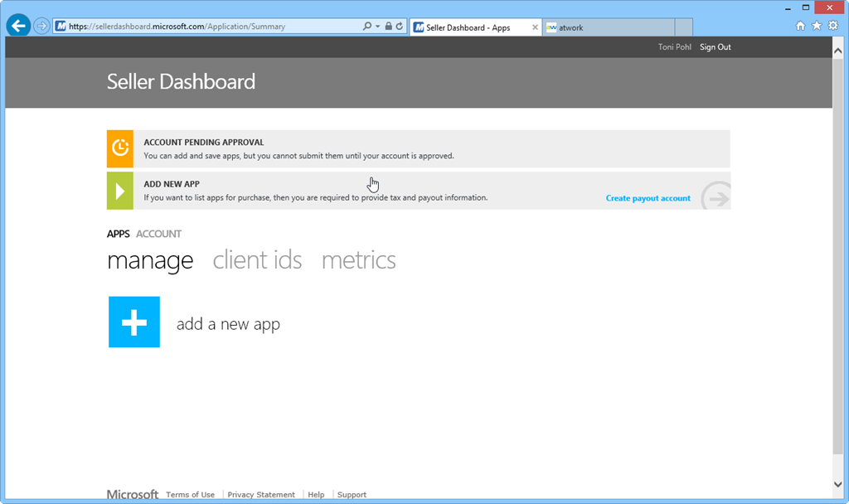This screenshot has height=504, width=849.
Task: Click the vertical scrollbar thumb
Action: pos(838,255)
